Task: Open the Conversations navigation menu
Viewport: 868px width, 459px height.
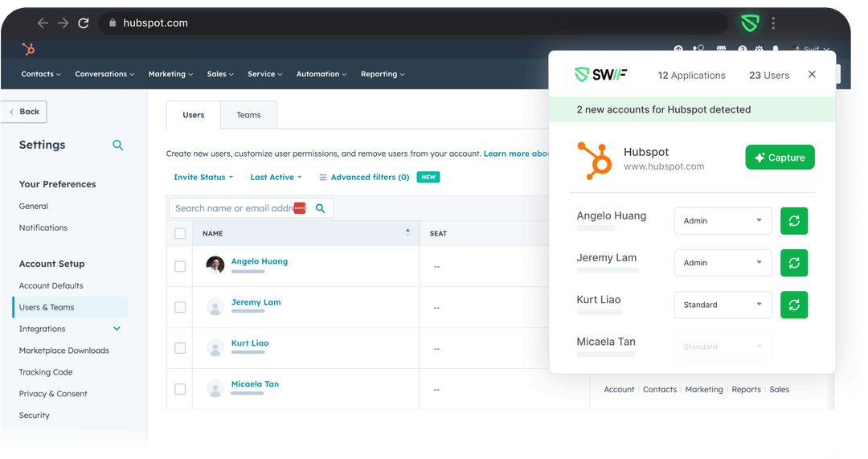Action: (x=104, y=74)
